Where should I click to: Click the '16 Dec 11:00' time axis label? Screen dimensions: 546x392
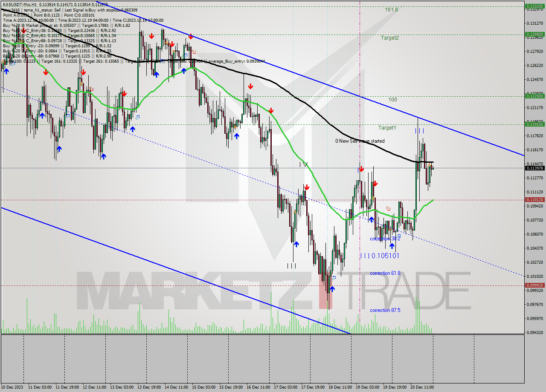pyautogui.click(x=258, y=387)
